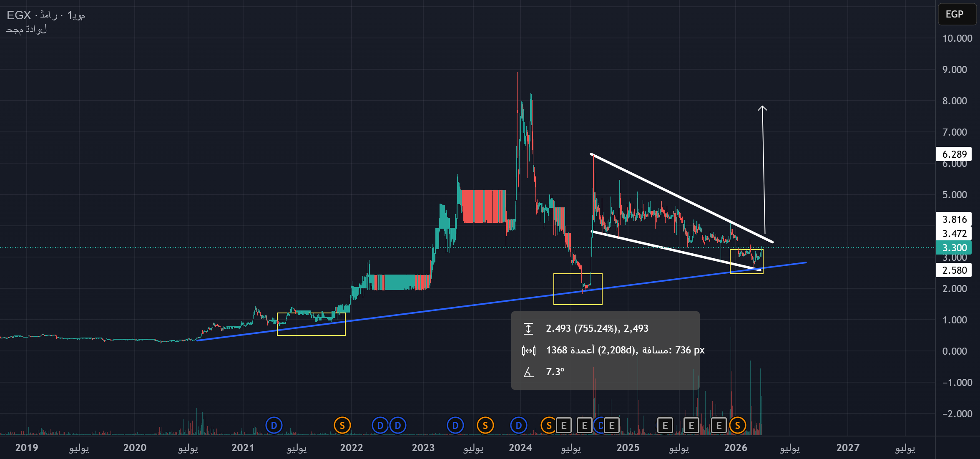Click the split S marker just before 2022
The height and width of the screenshot is (459, 980).
point(342,426)
